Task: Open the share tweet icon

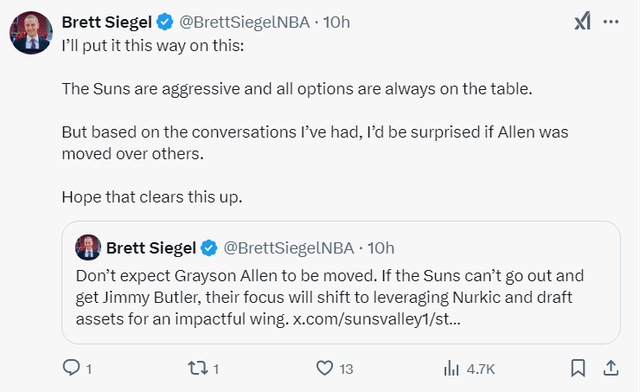Action: click(611, 368)
